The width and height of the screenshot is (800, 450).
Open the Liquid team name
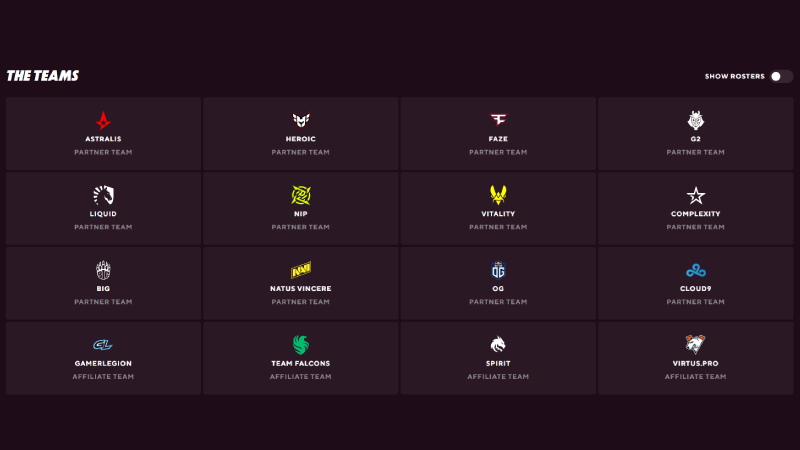103,214
